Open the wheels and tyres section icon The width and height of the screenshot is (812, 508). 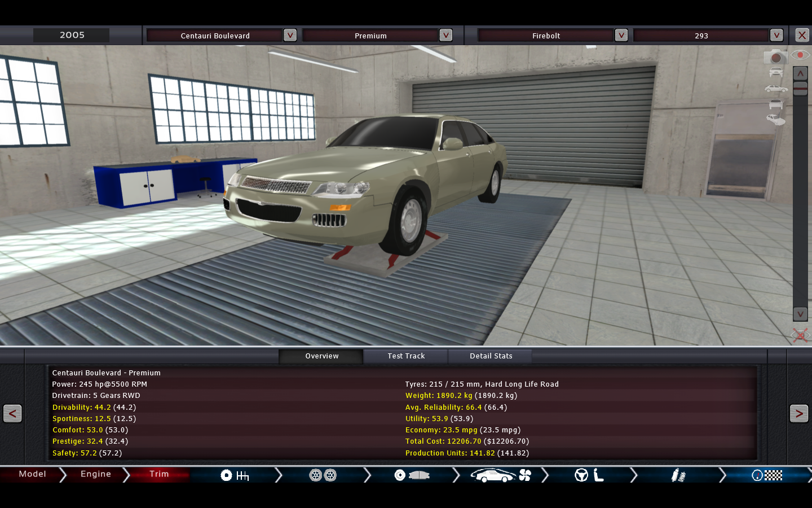(x=323, y=475)
